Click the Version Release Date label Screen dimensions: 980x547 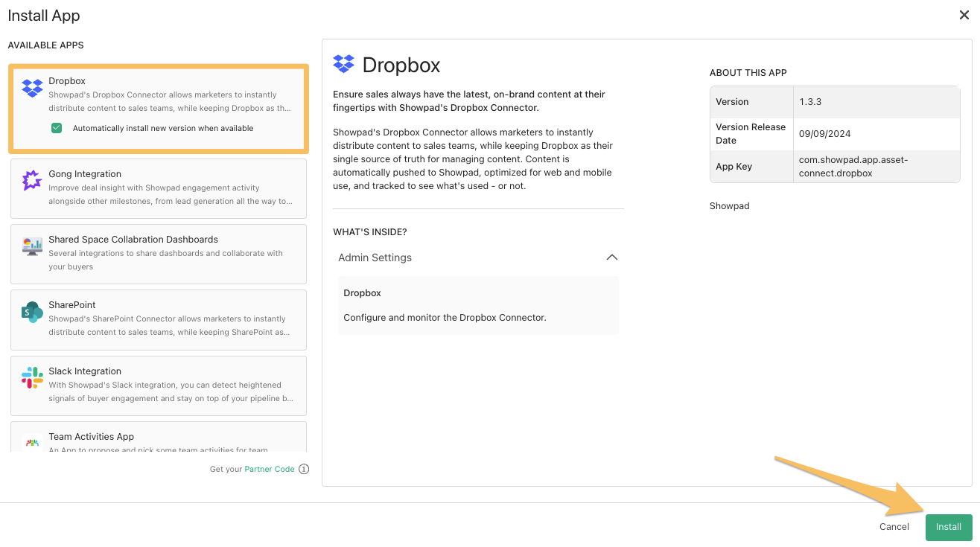[751, 134]
